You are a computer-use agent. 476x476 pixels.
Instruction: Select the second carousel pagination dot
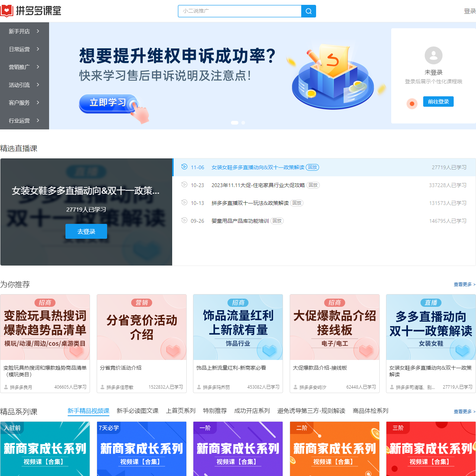pyautogui.click(x=243, y=123)
